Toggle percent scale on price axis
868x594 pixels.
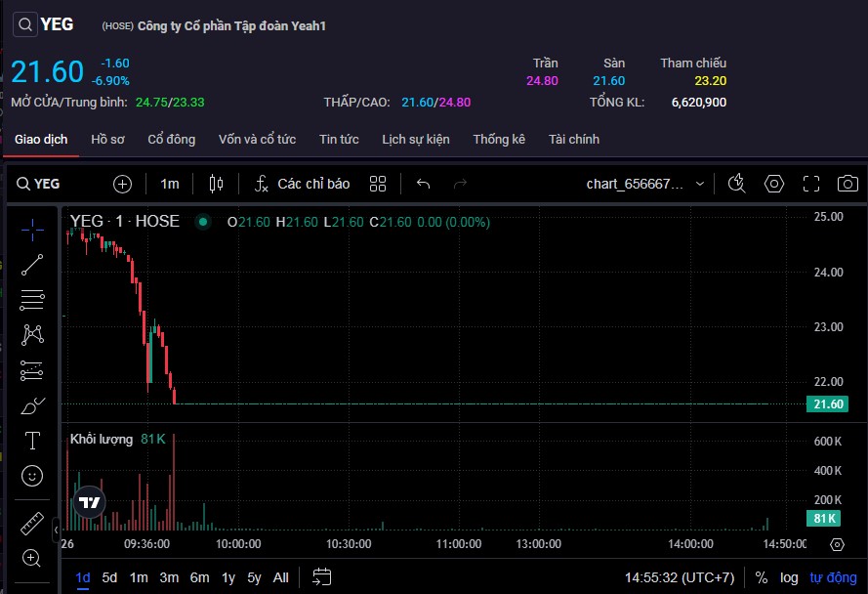click(x=761, y=577)
